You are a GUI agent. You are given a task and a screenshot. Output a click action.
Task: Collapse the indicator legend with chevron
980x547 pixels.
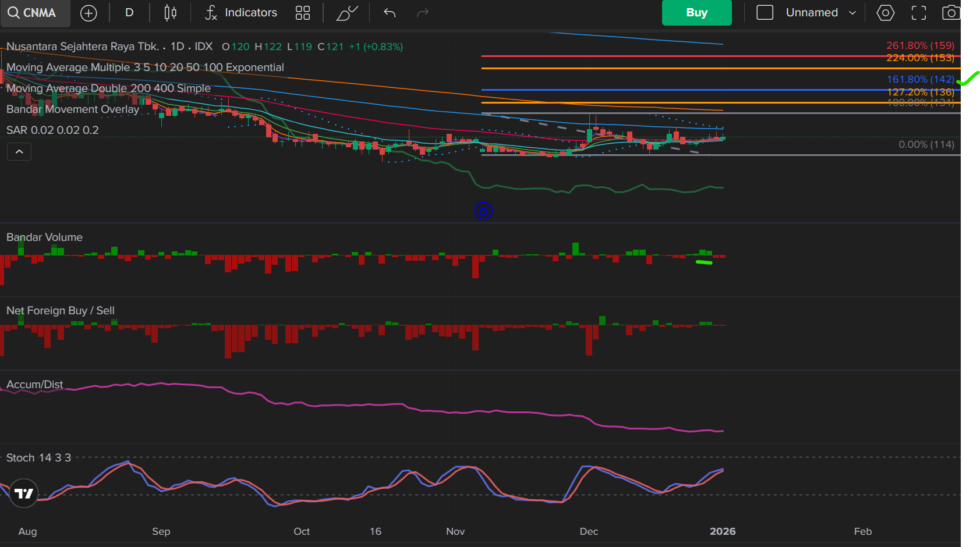19,152
